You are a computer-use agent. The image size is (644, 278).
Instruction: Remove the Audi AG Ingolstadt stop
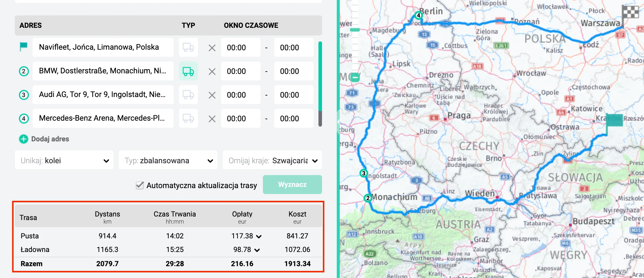point(212,95)
